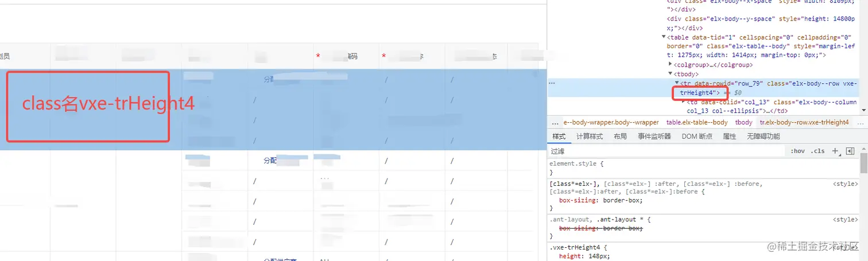Open the 无障碍功能 tab
The height and width of the screenshot is (261, 868).
tap(763, 137)
